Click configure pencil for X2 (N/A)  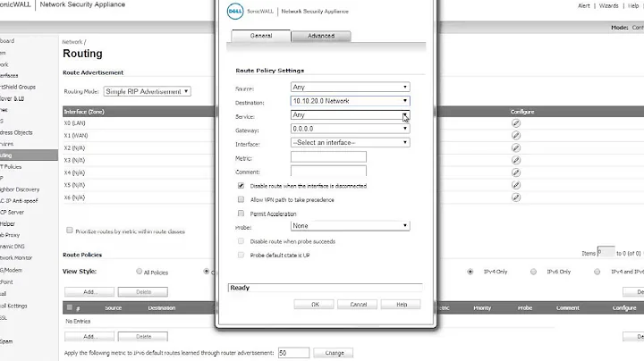point(516,147)
